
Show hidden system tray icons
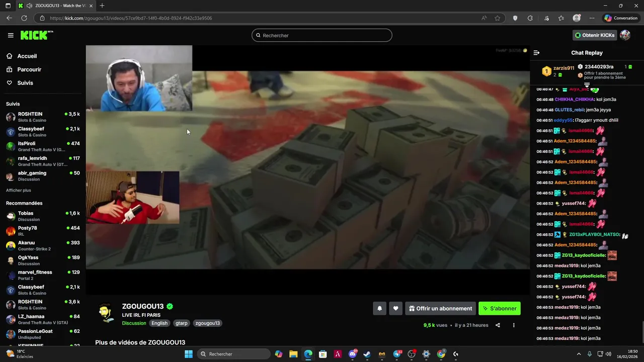click(579, 354)
